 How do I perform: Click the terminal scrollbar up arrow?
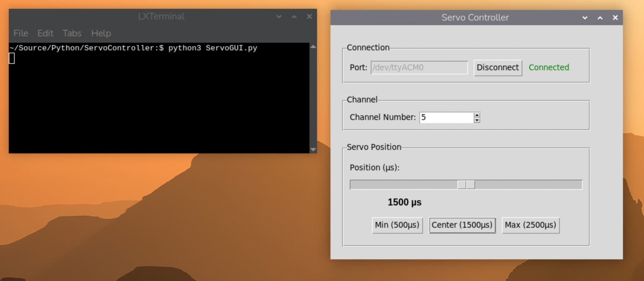[x=313, y=47]
